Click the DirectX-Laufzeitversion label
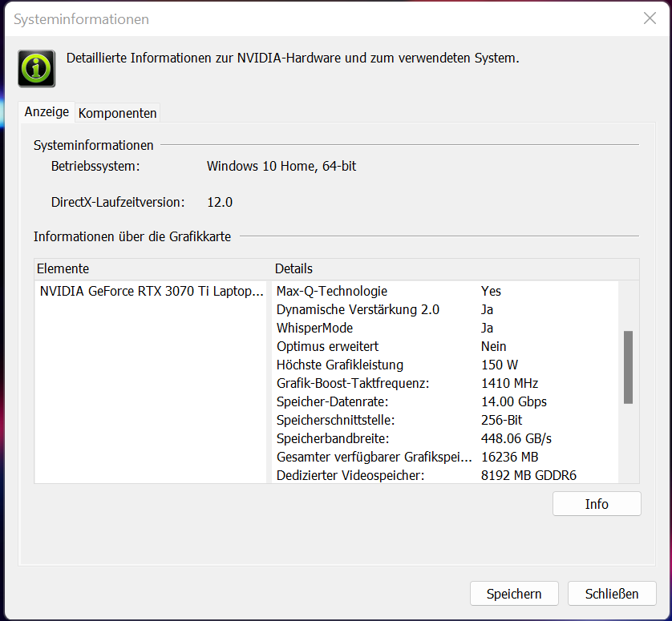The image size is (672, 621). (x=118, y=202)
